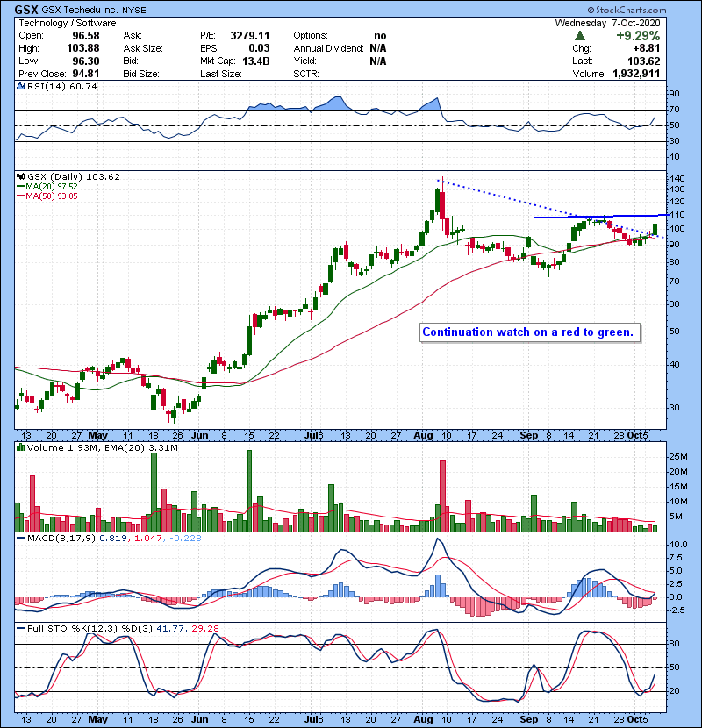The width and height of the screenshot is (702, 728).
Task: Click the EPS value 0.03
Action: click(259, 48)
